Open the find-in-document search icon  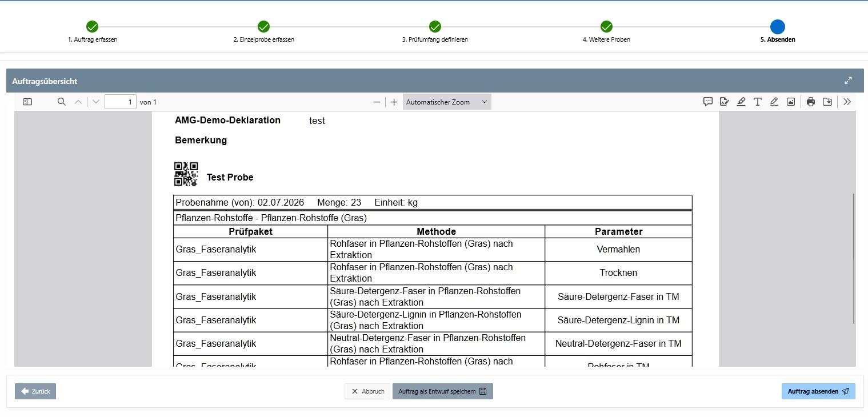(62, 102)
